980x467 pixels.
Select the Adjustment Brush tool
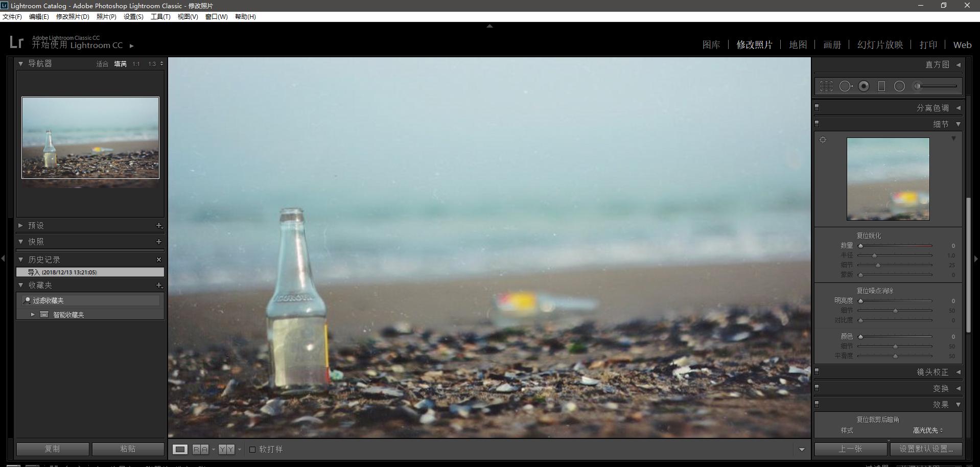[935, 86]
